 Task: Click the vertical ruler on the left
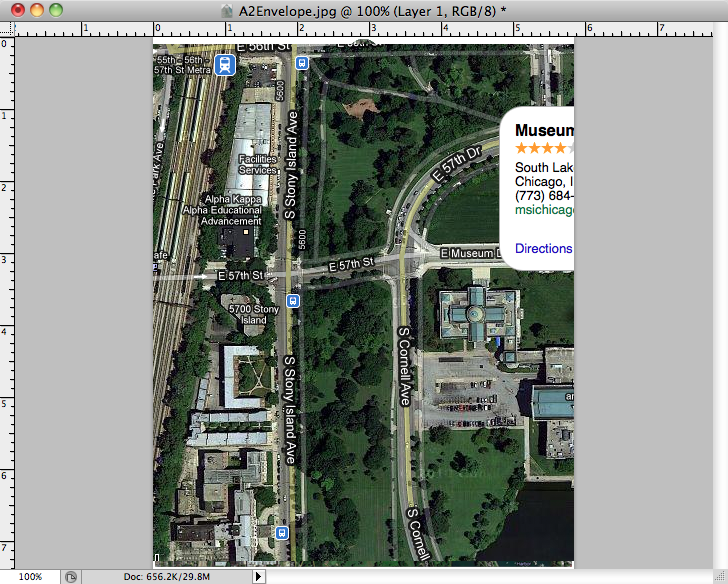(x=7, y=303)
